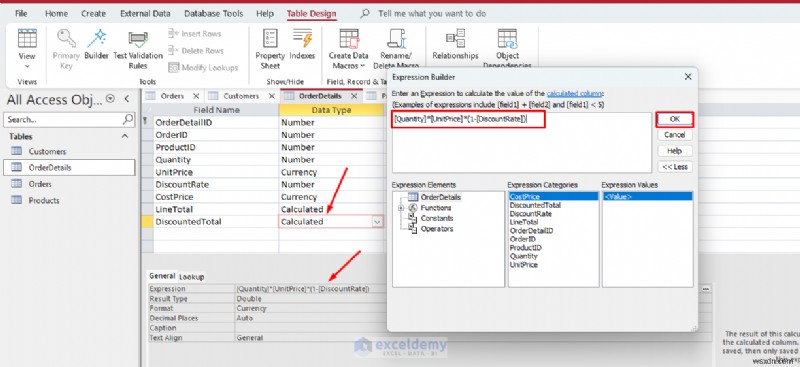Launch the Builder tool

pos(96,45)
